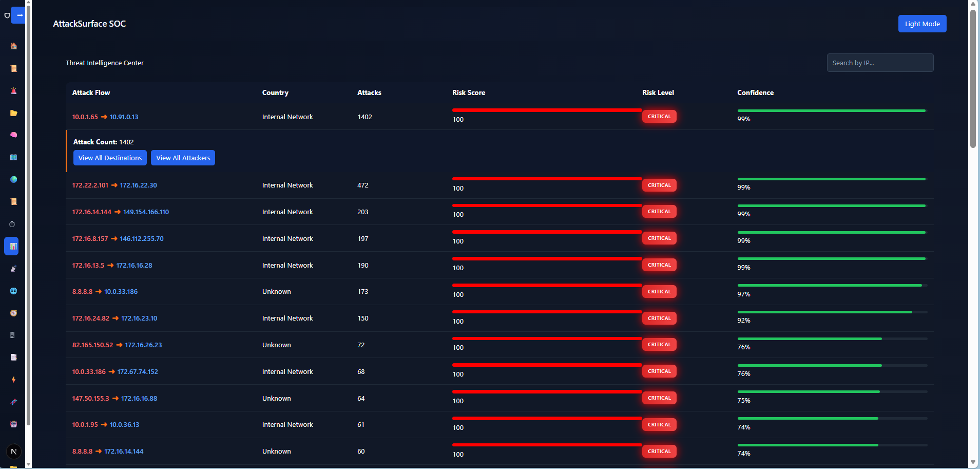Click the shield logo icon in the sidebar

tap(7, 15)
